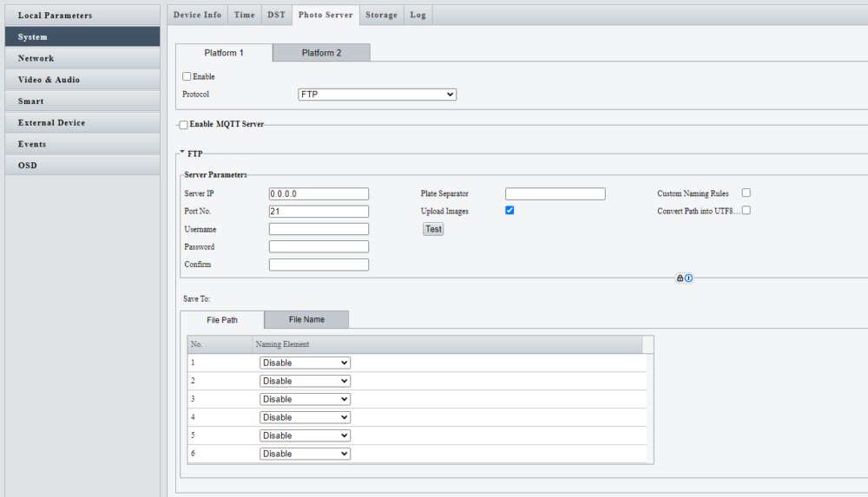Switch to the Platform 2 tab
Image resolution: width=868 pixels, height=497 pixels.
[321, 53]
